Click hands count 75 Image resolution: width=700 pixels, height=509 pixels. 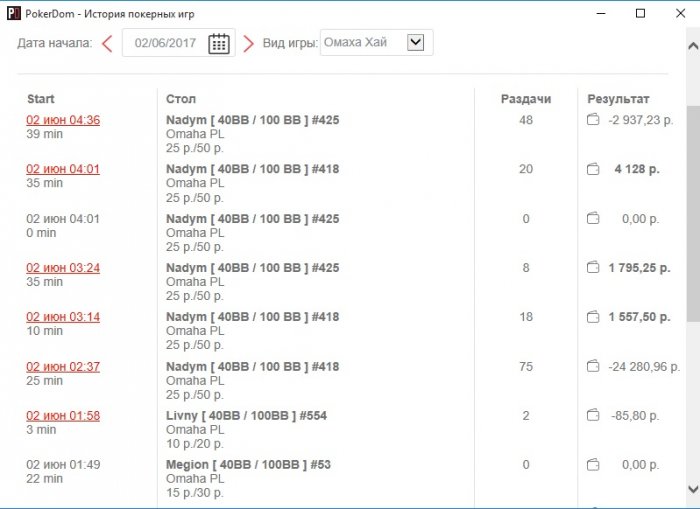[x=526, y=367]
